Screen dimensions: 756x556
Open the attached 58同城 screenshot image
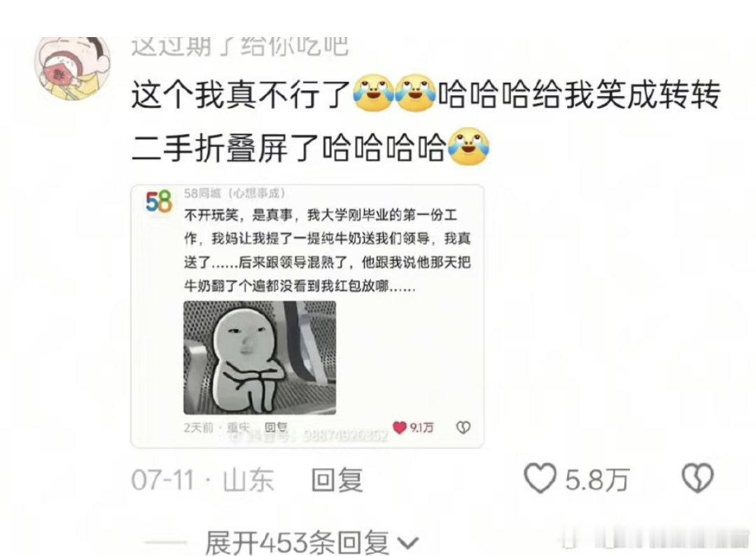point(307,317)
